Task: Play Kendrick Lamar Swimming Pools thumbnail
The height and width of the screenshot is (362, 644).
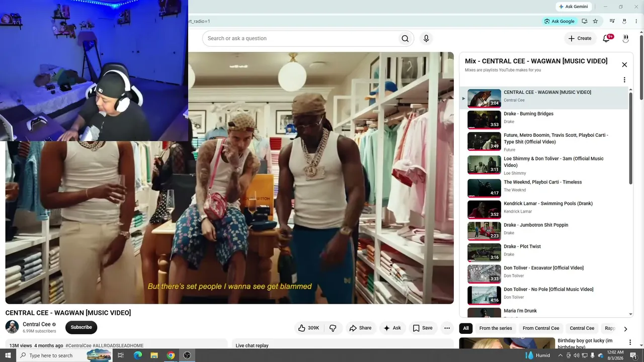Action: click(x=484, y=210)
